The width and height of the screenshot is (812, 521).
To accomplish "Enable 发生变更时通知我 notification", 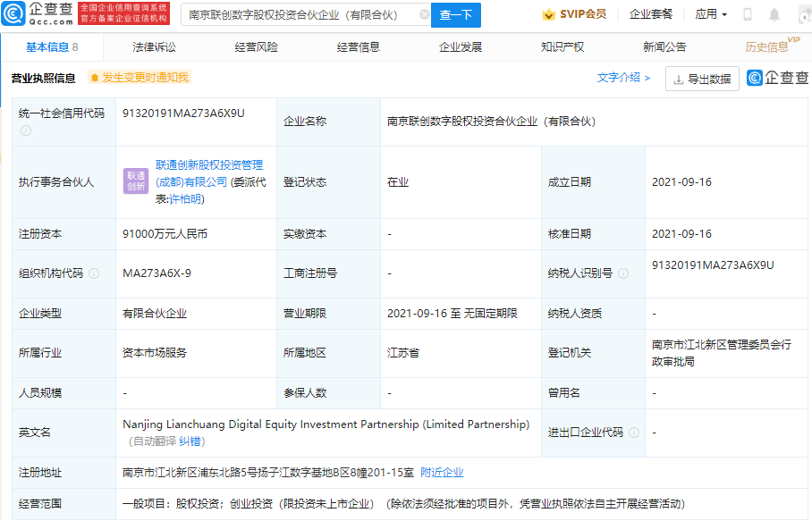I will [x=140, y=78].
